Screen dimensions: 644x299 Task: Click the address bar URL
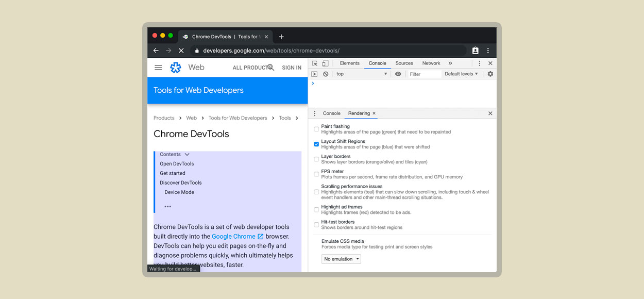[271, 51]
